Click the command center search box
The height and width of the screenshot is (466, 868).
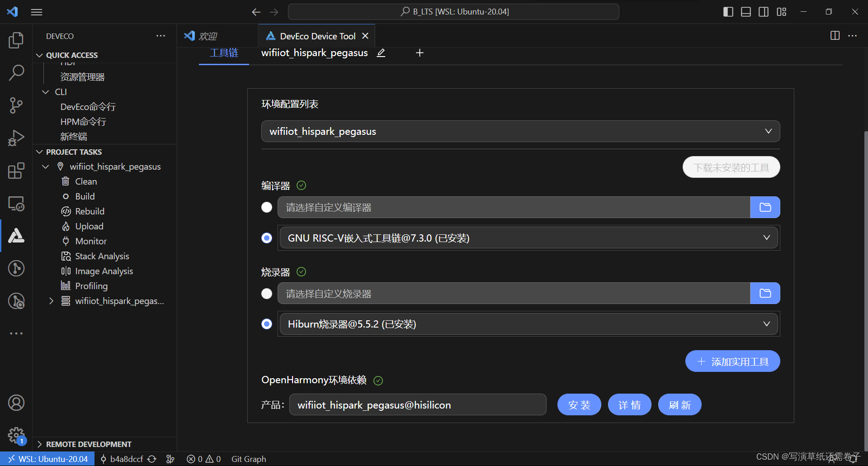(453, 12)
